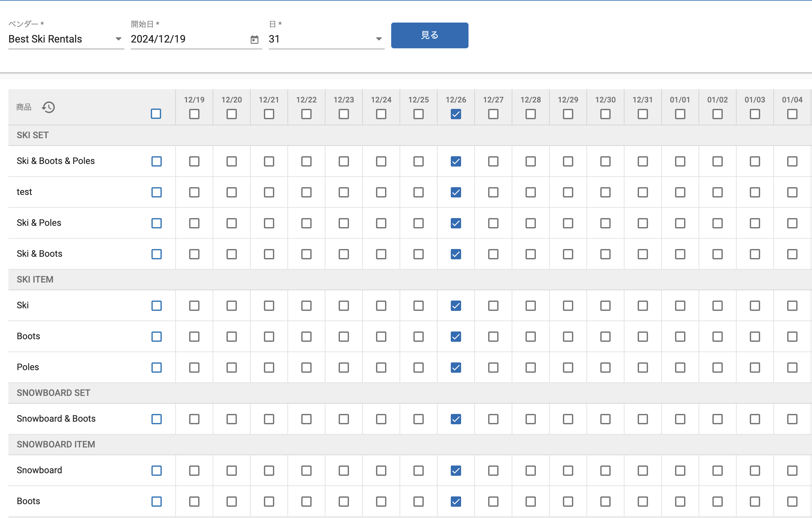Check 12/22 for the Ski row
Viewport: 812px width, 518px height.
(x=306, y=306)
